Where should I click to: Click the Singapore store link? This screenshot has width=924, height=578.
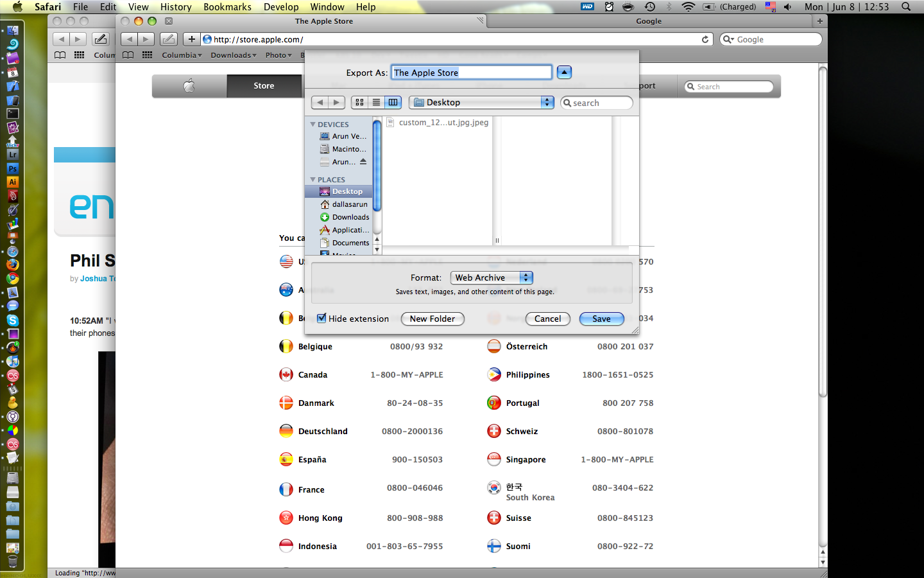point(526,460)
